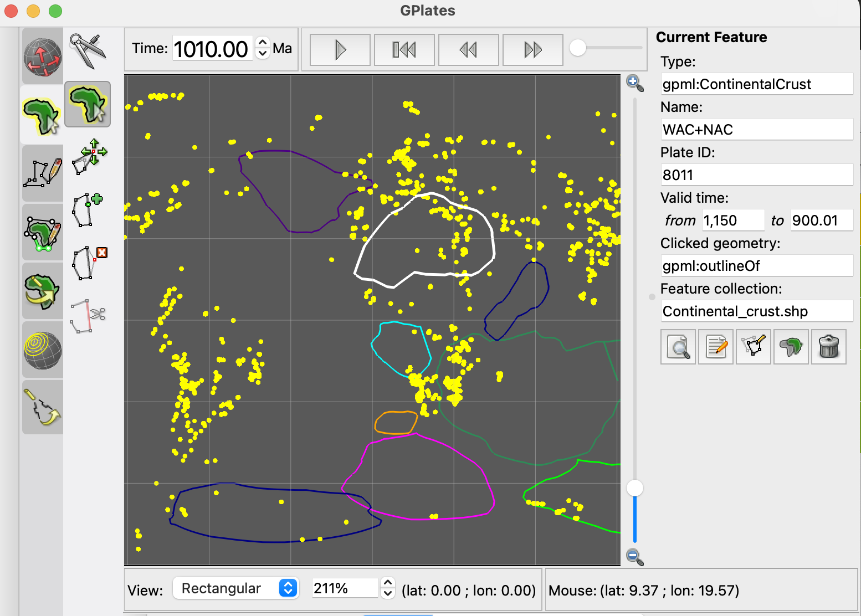
Task: Step animation forwards
Action: point(533,50)
